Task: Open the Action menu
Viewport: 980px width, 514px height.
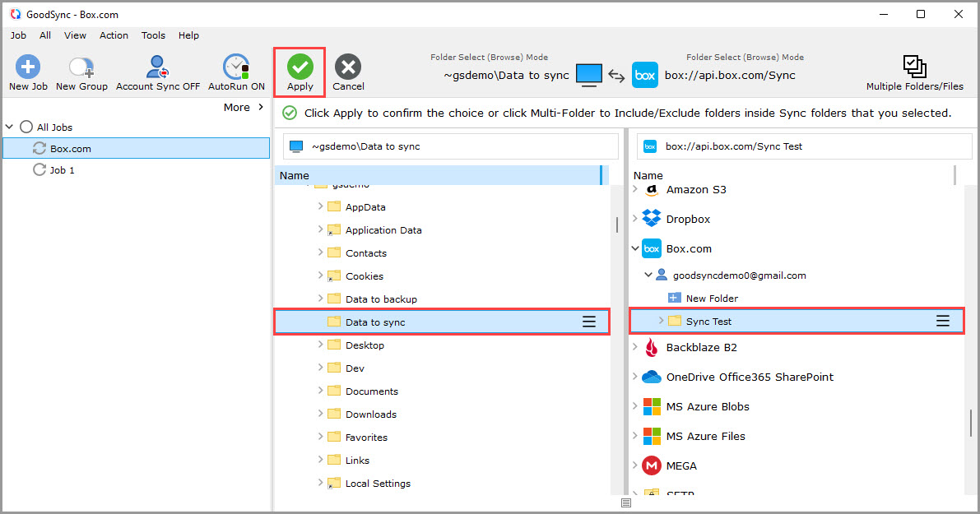Action: 114,35
